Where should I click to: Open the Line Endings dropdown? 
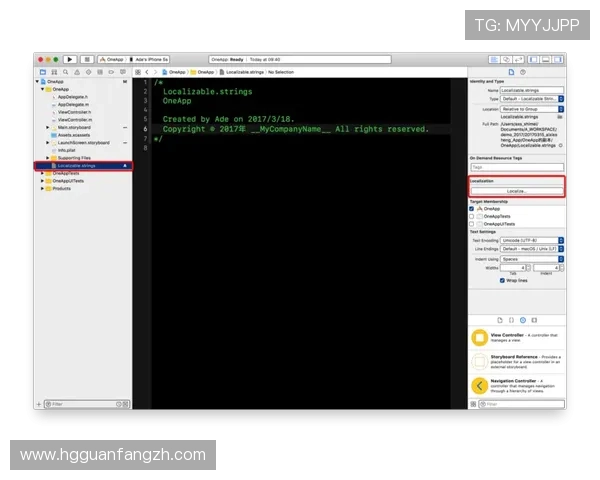532,249
